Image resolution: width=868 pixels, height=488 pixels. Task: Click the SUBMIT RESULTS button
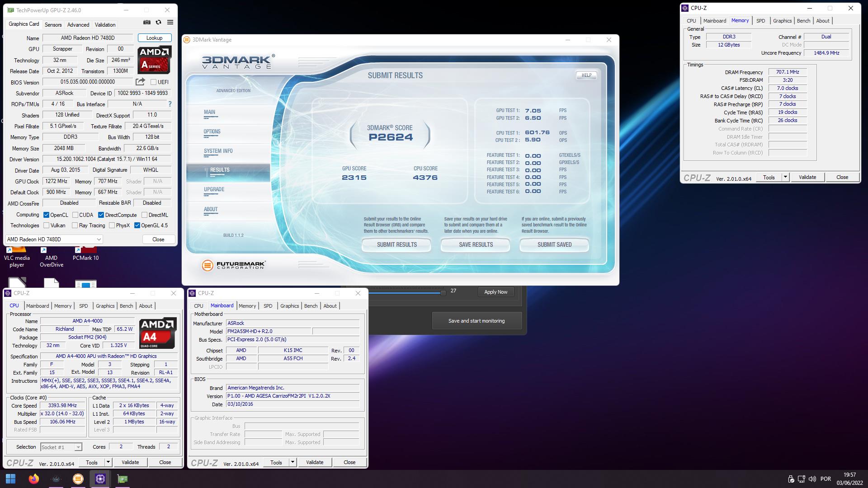pyautogui.click(x=396, y=245)
